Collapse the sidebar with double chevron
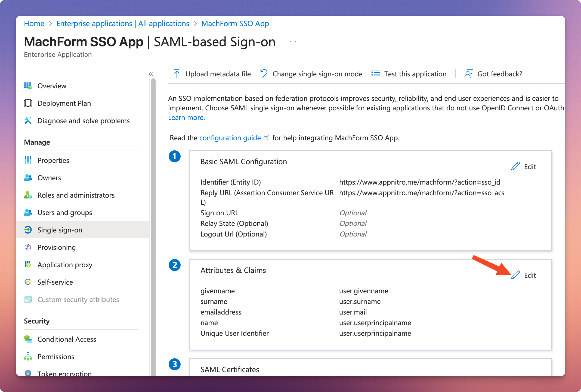 click(x=151, y=74)
